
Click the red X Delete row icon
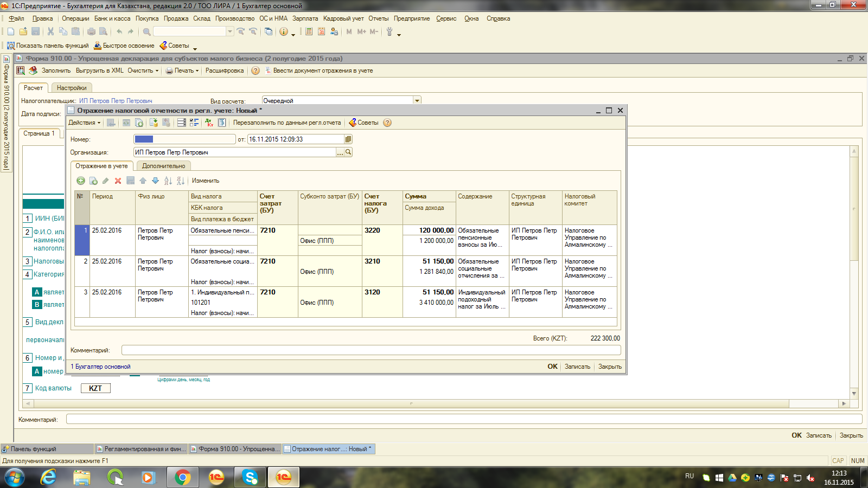click(x=118, y=181)
